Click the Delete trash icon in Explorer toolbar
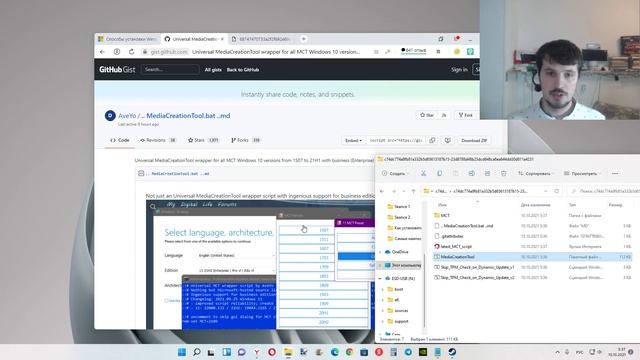The width and height of the screenshot is (640, 360). point(503,173)
